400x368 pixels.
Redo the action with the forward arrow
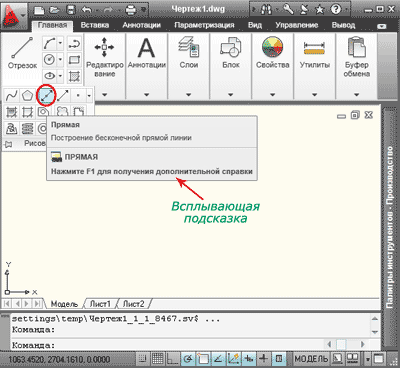pos(109,10)
